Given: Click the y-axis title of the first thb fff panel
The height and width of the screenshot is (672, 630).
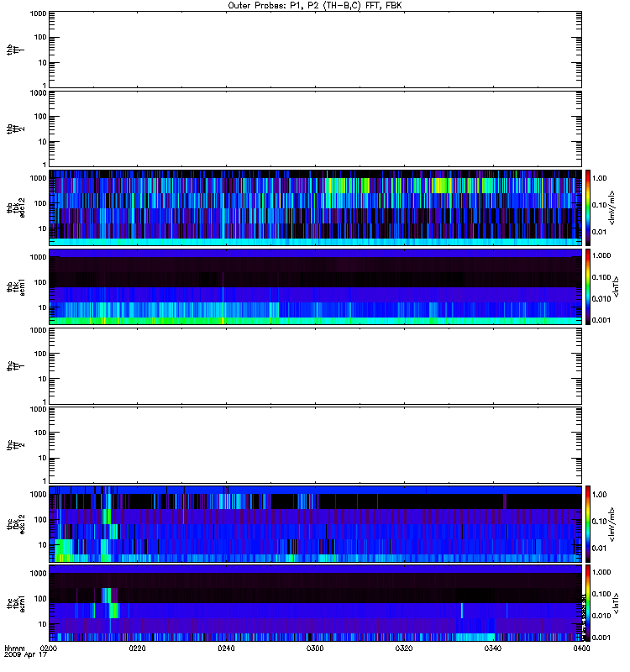Looking at the screenshot, I should (16, 50).
